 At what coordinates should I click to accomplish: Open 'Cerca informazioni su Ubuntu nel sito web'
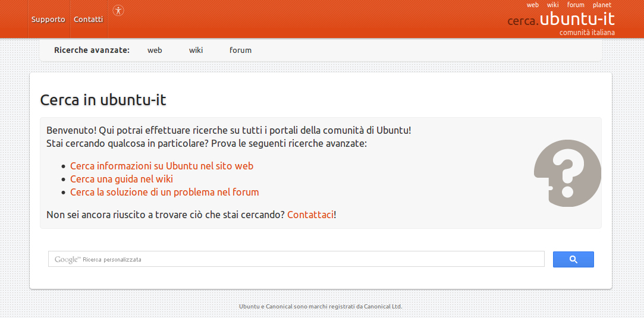coord(162,166)
